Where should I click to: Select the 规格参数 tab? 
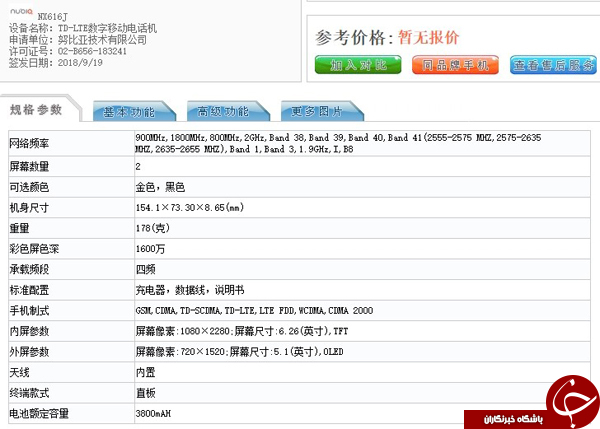click(x=36, y=110)
